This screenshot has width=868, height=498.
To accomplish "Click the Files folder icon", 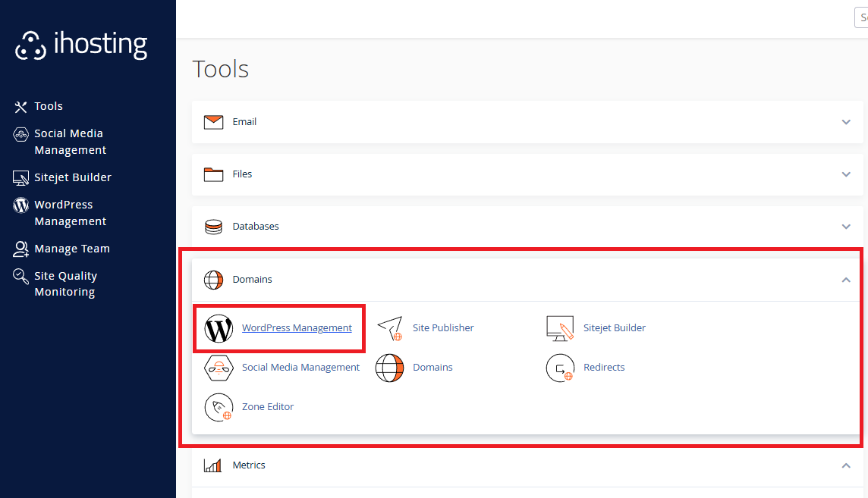I will [214, 174].
